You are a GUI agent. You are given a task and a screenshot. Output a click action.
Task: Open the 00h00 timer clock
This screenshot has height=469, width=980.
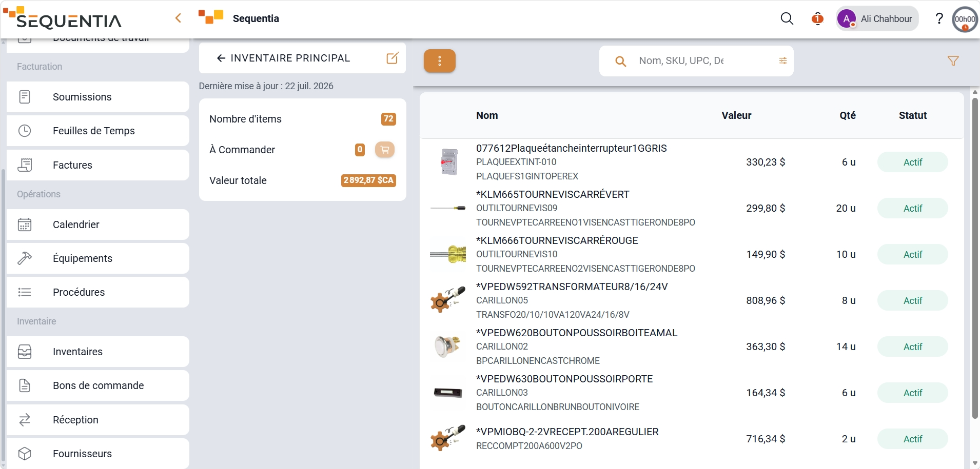pos(965,19)
